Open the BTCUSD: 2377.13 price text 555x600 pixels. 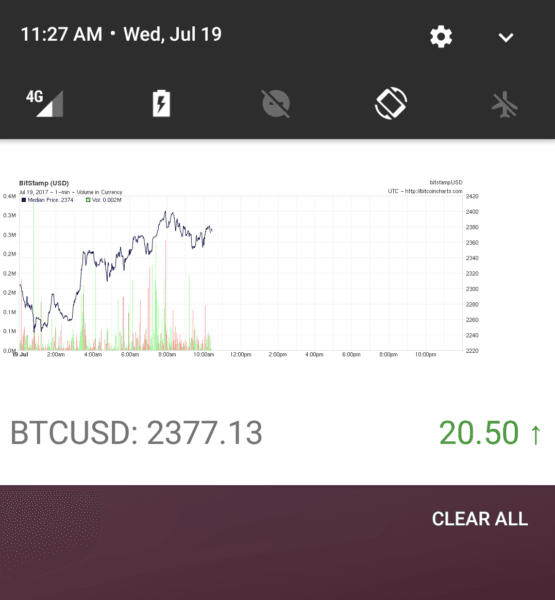(x=136, y=433)
